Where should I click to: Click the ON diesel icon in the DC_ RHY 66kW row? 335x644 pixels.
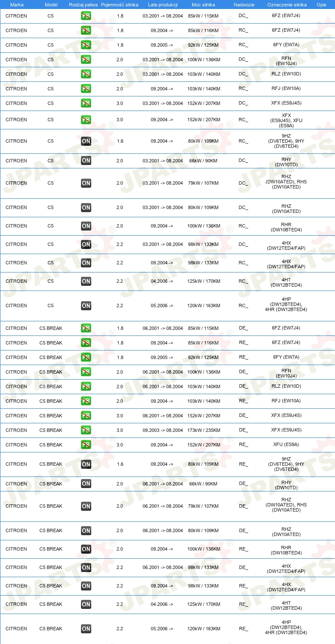(x=86, y=161)
